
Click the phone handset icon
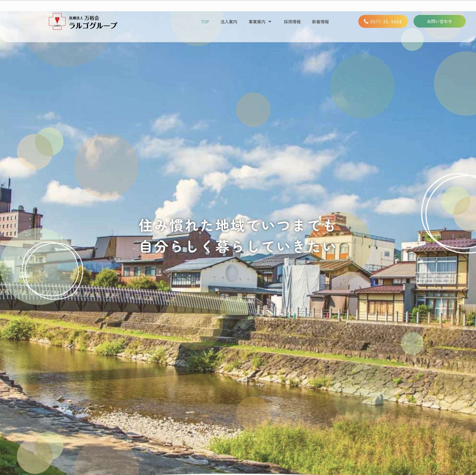click(x=366, y=21)
